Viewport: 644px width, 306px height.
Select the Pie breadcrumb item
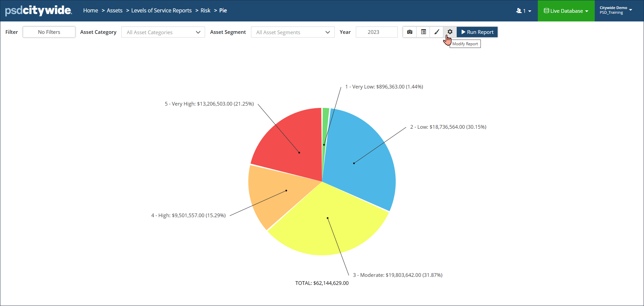click(223, 10)
